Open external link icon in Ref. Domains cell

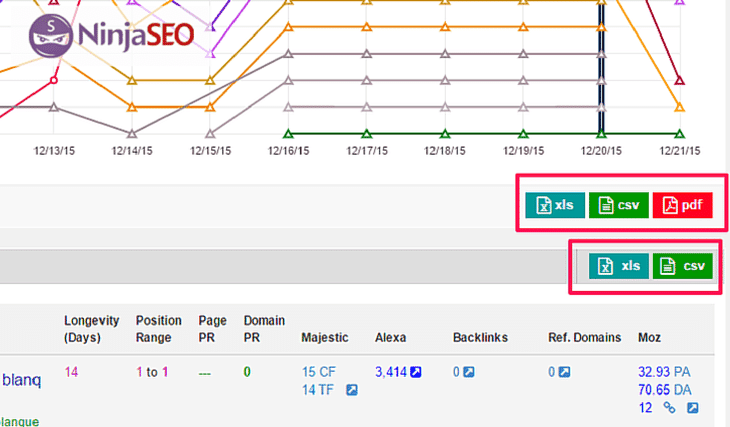point(564,372)
